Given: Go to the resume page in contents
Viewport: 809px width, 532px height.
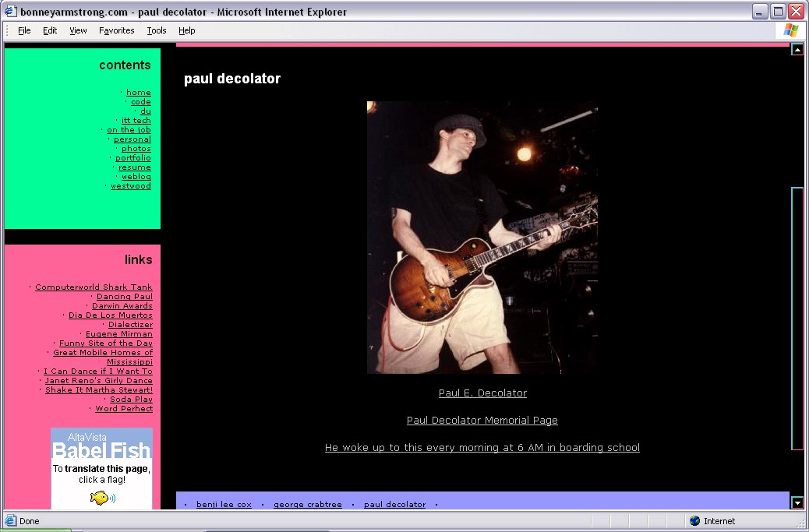Looking at the screenshot, I should click(x=134, y=167).
